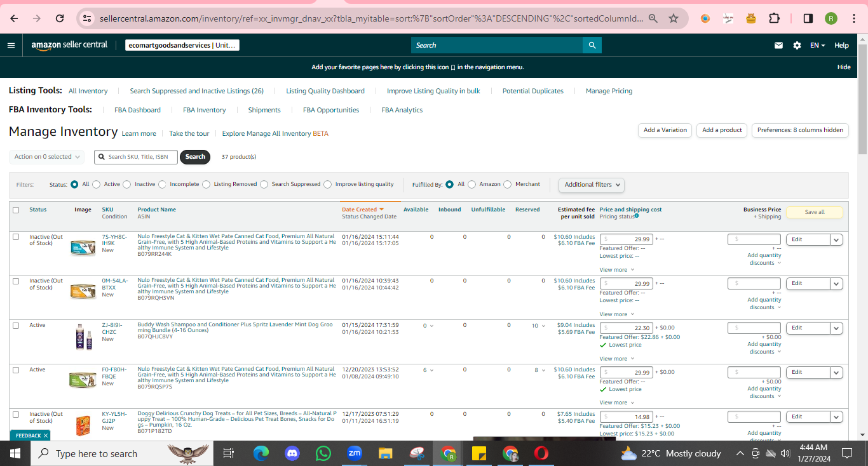This screenshot has width=868, height=466.
Task: Open the Settings gear icon
Action: point(797,45)
